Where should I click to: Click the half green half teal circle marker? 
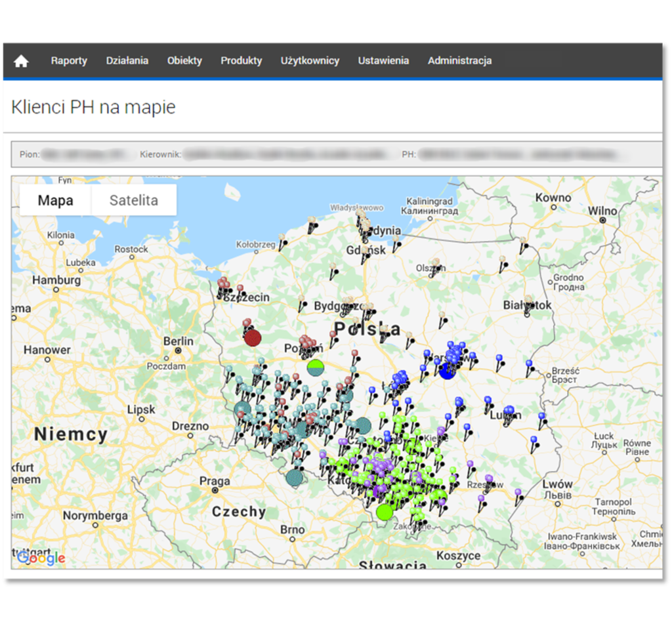tap(316, 367)
